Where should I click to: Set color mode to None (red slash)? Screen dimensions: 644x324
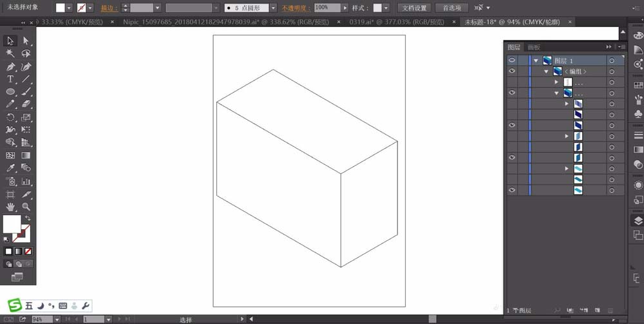pyautogui.click(x=28, y=251)
